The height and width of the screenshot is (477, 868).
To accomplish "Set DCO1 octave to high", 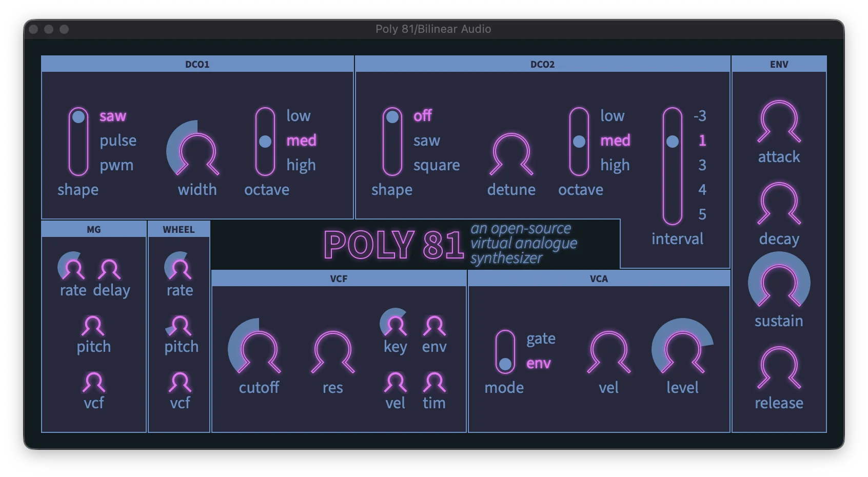I will [301, 165].
